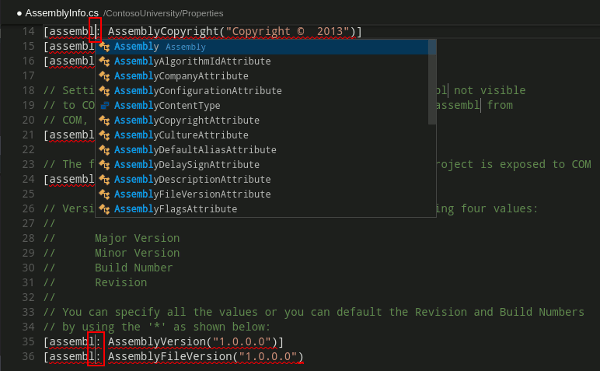The image size is (600, 371).
Task: Click the 'Revision' comment on line 31
Action: (x=121, y=283)
